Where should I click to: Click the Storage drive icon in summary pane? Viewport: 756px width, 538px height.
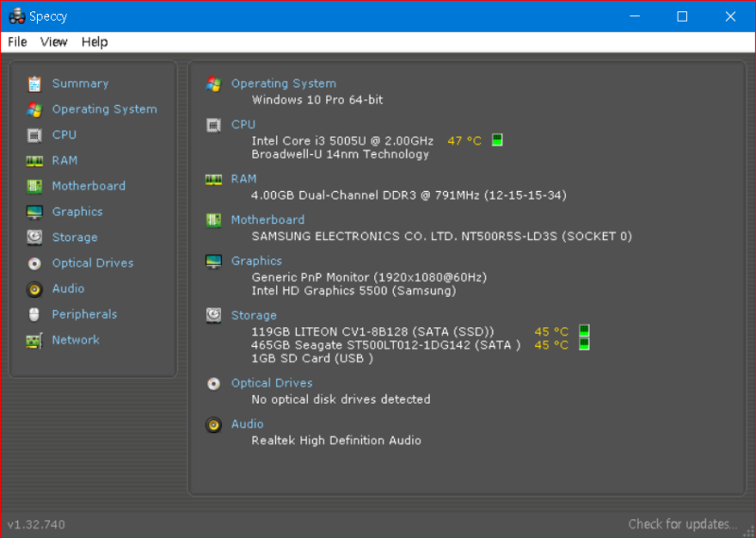click(214, 316)
